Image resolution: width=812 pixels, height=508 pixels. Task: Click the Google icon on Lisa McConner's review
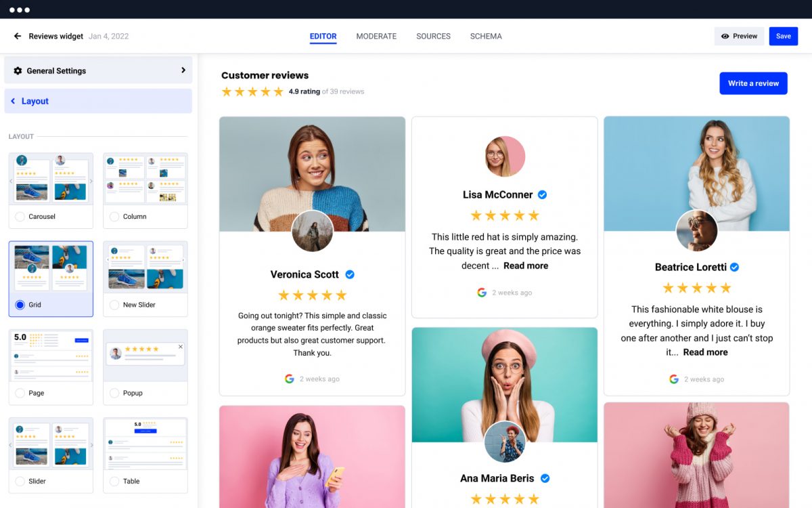coord(482,292)
